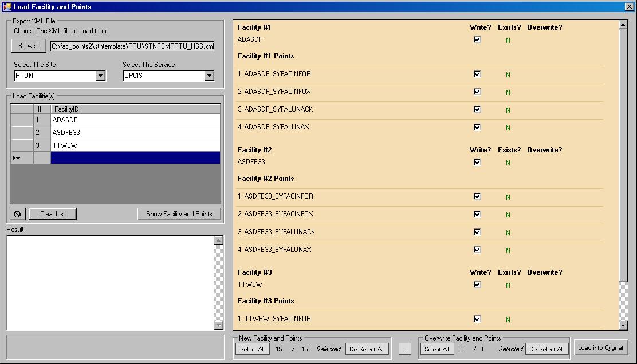The width and height of the screenshot is (637, 364).
Task: Toggle Write? checkbox for point ASDFE33_SYFACINFOX
Action: click(477, 214)
